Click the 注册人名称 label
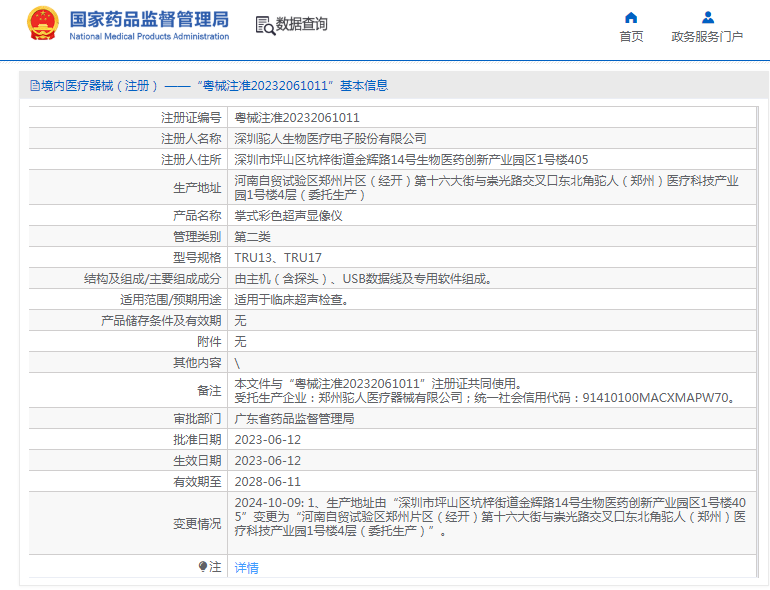Viewport: 770px width, 590px height. coord(191,139)
